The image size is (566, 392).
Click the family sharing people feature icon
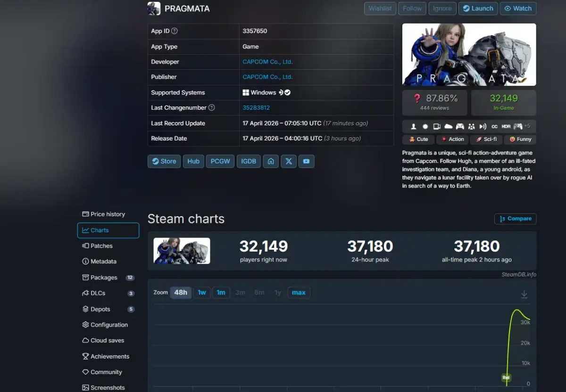pyautogui.click(x=471, y=126)
